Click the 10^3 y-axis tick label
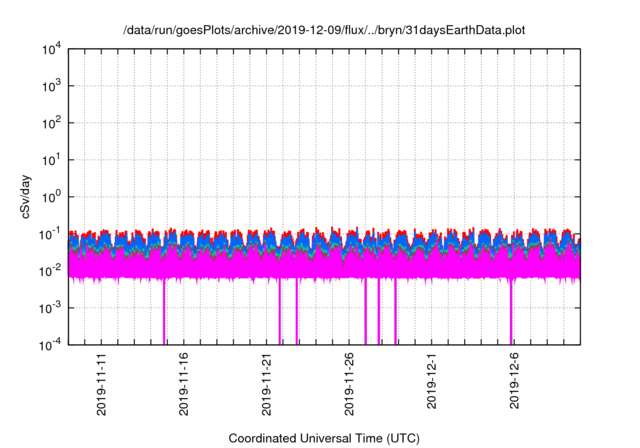The width and height of the screenshot is (640, 448). [51, 86]
